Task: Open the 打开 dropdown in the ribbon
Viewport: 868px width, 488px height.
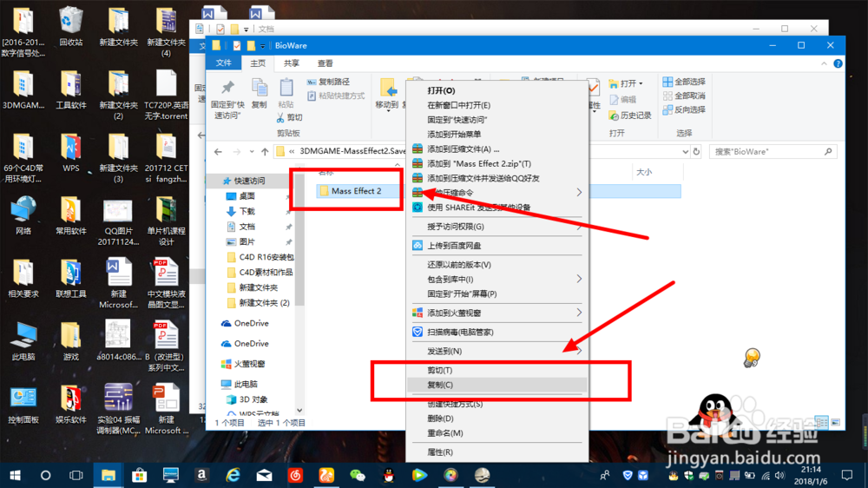Action: [626, 83]
